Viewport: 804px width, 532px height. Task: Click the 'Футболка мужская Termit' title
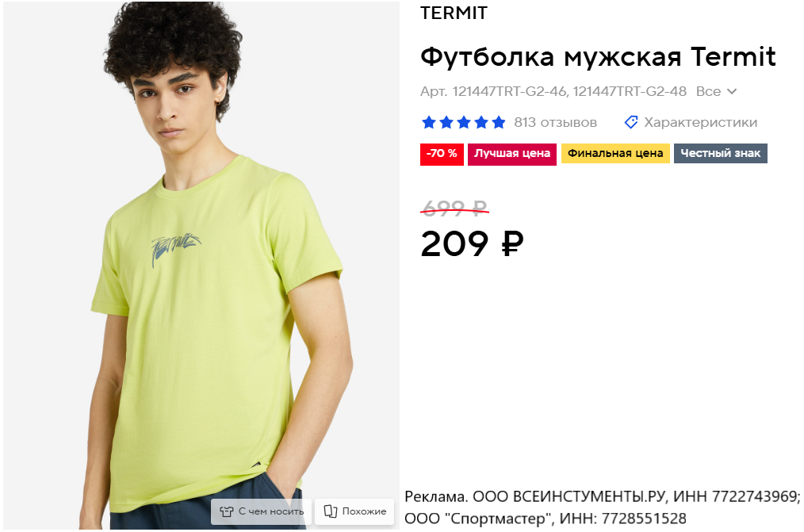coord(598,56)
